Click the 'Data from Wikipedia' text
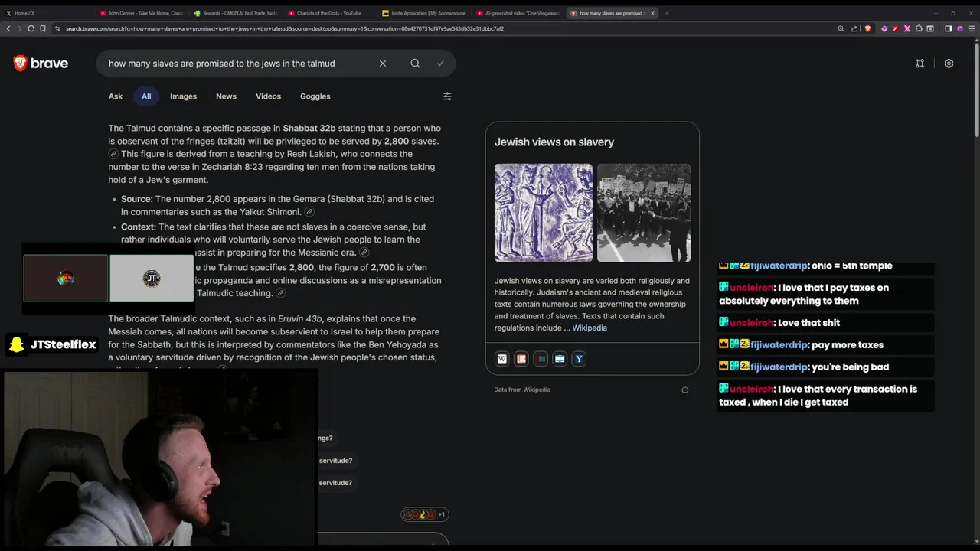Image resolution: width=980 pixels, height=551 pixels. pos(522,390)
